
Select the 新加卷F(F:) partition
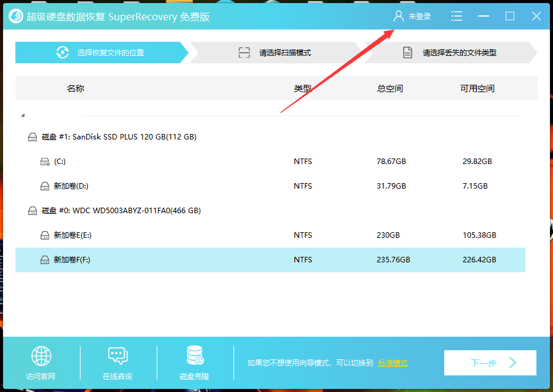270,260
